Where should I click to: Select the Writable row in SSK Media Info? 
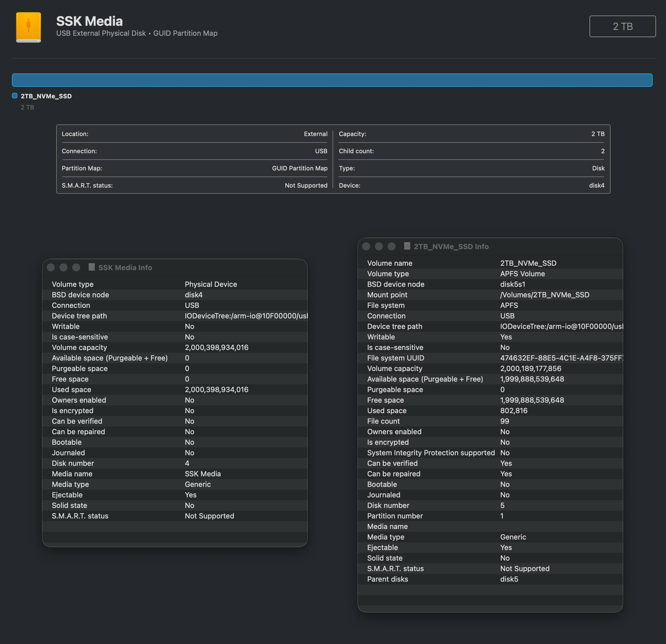[x=175, y=326]
